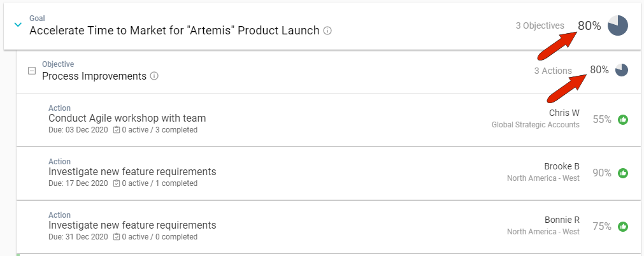Click the 75% progress on Bonnie R's action

(602, 226)
